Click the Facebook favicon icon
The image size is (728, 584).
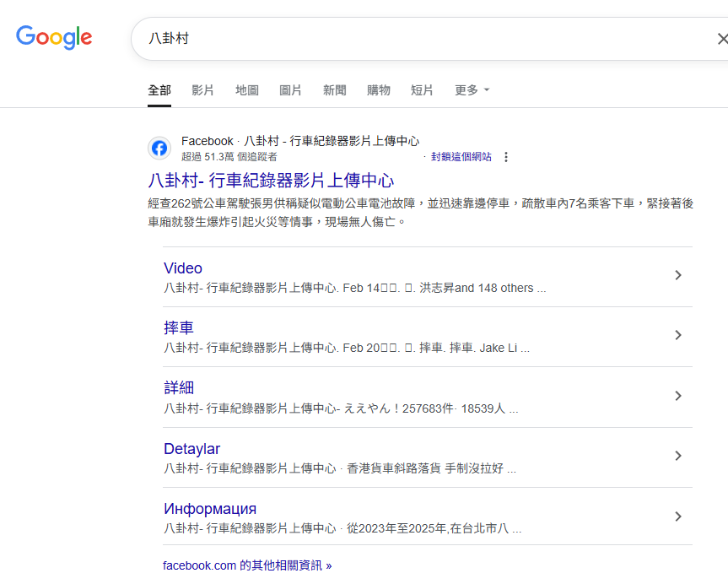coord(159,149)
